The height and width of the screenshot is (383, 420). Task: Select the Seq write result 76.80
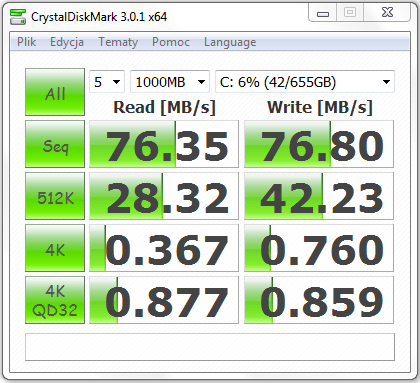319,144
